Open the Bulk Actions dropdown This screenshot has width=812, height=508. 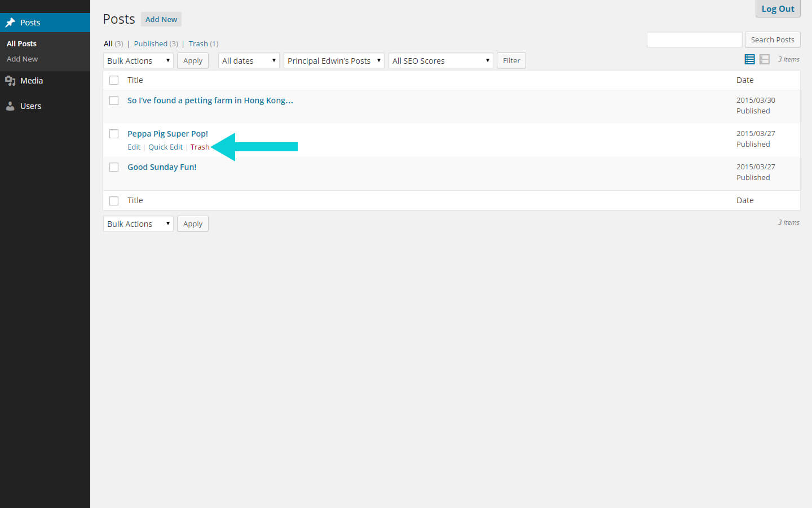point(138,60)
